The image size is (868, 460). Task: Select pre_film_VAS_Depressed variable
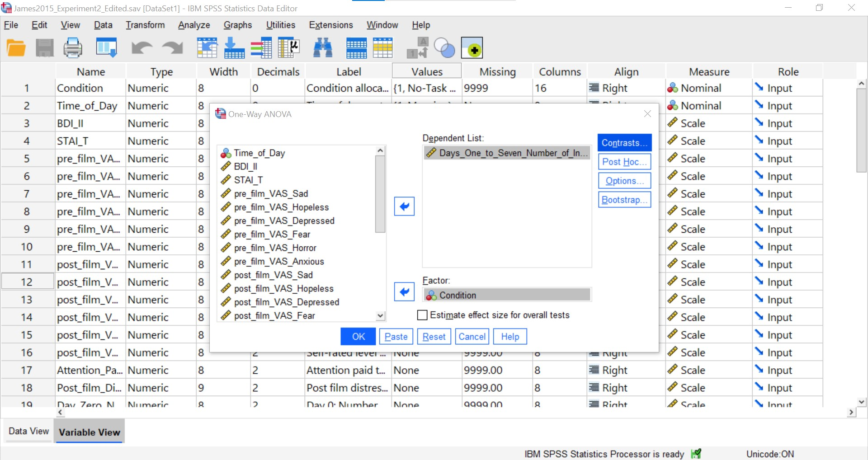[x=283, y=221]
